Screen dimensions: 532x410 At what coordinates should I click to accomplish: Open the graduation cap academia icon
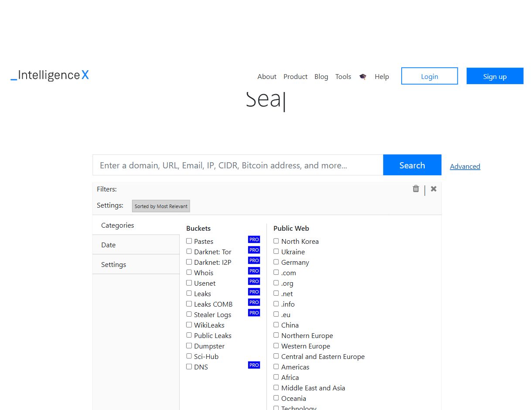coord(363,76)
